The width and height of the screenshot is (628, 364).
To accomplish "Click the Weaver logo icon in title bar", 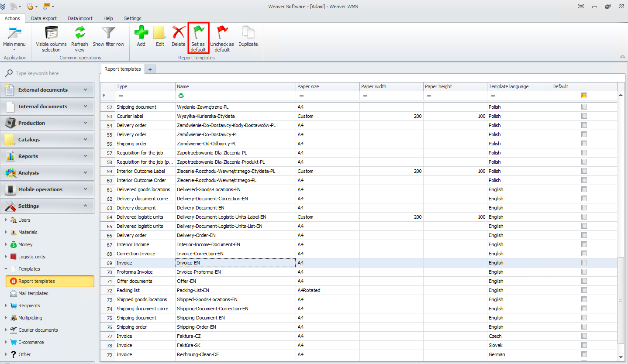I will (x=3, y=6).
